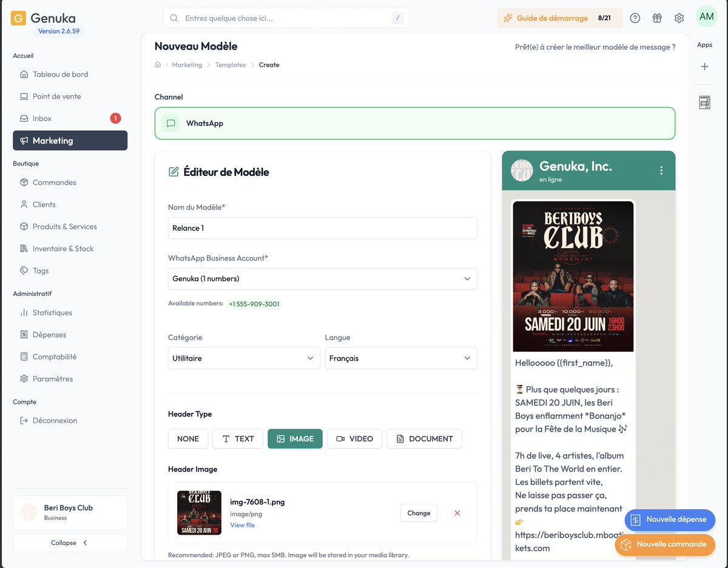Open the help question mark icon
Image resolution: width=728 pixels, height=568 pixels.
[635, 18]
